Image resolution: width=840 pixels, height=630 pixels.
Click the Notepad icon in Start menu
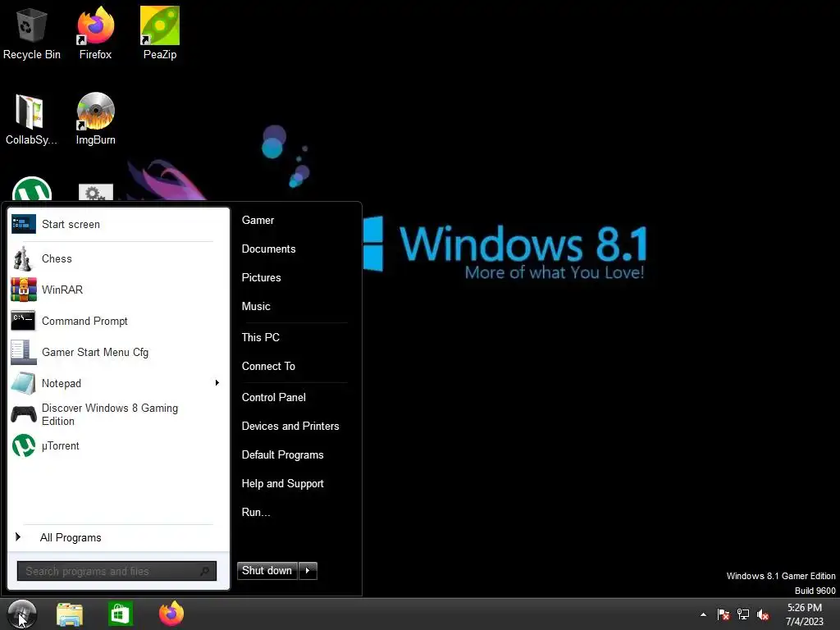pos(23,384)
